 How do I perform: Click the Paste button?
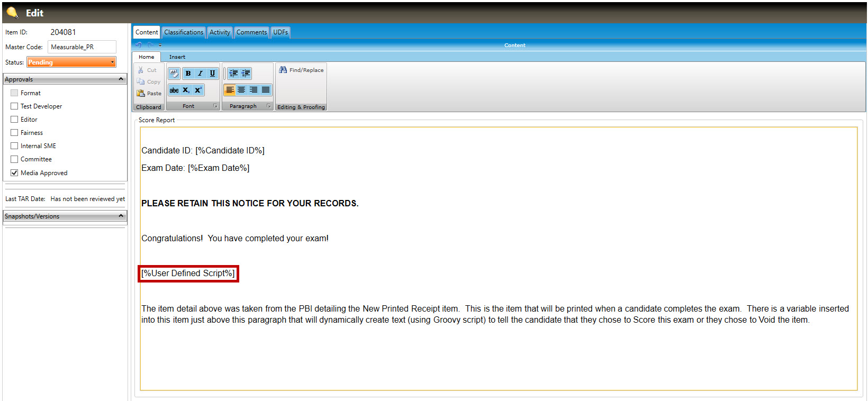point(149,94)
